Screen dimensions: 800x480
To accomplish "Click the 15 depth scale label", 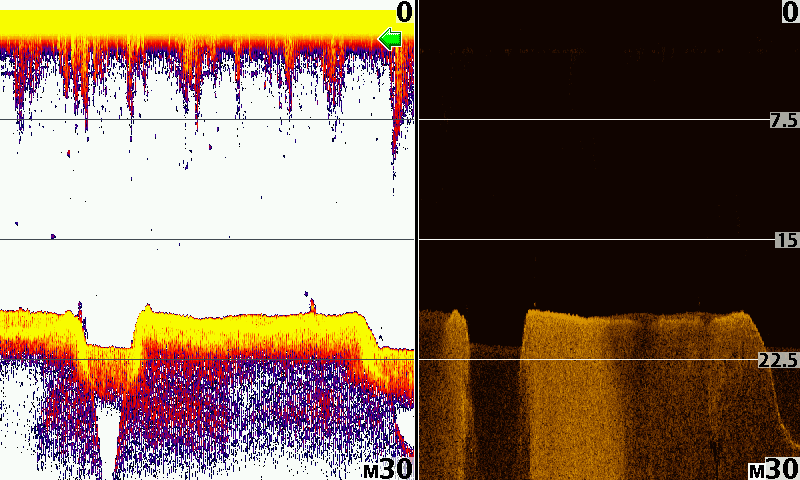I will (786, 240).
